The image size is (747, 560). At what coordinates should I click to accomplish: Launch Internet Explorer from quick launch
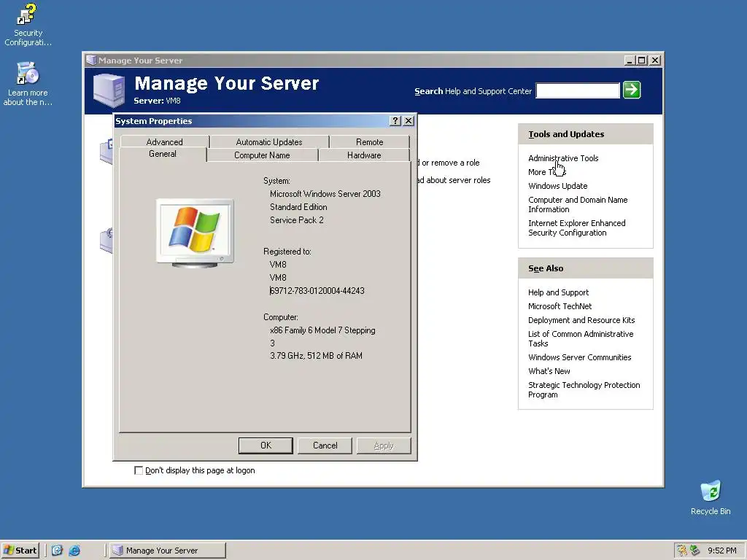(74, 551)
